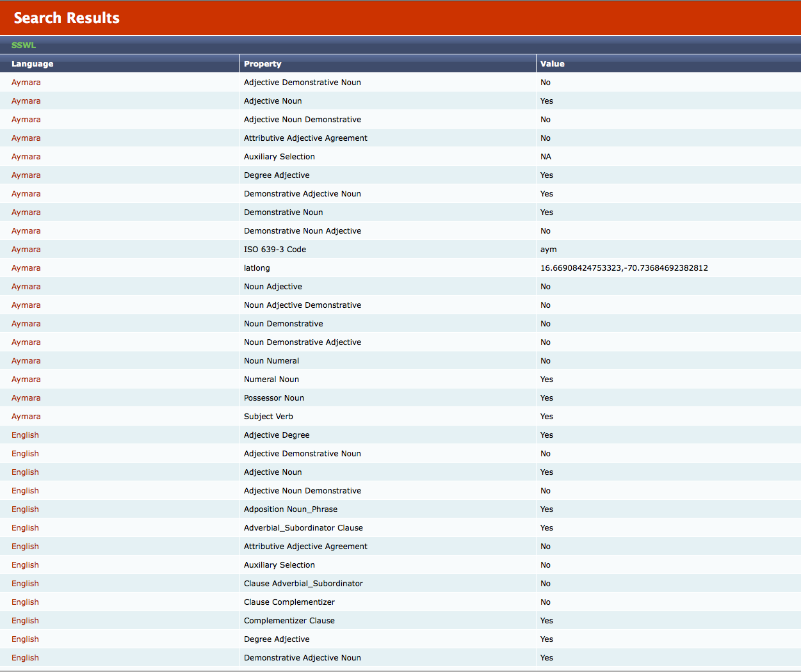Click English link beside Adposition Noun_Phrase

click(25, 509)
